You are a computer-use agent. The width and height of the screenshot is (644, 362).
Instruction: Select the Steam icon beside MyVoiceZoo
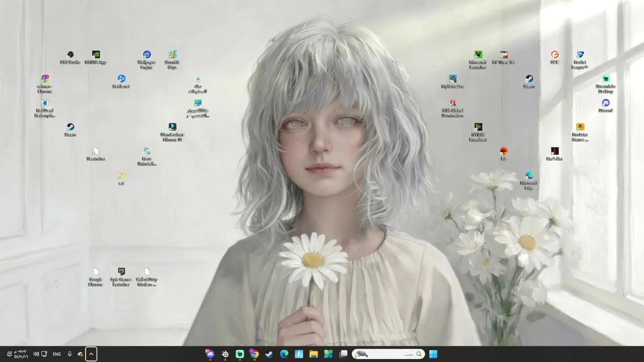pyautogui.click(x=529, y=81)
